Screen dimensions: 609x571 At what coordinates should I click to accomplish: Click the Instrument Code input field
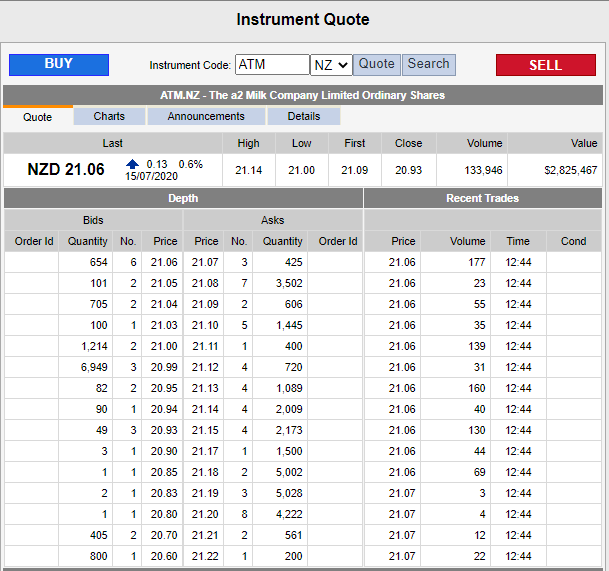tap(272, 64)
